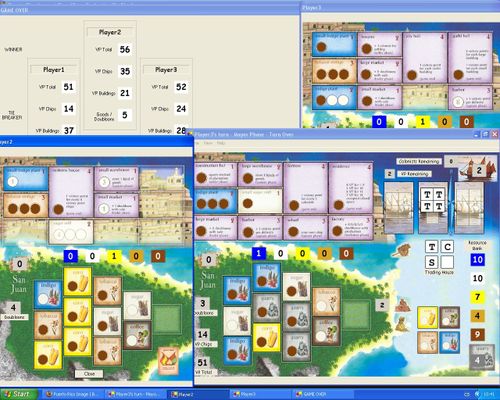500x400 pixels.
Task: Toggle the colonist circle on Player2's small warehouse
Action: [x=104, y=182]
